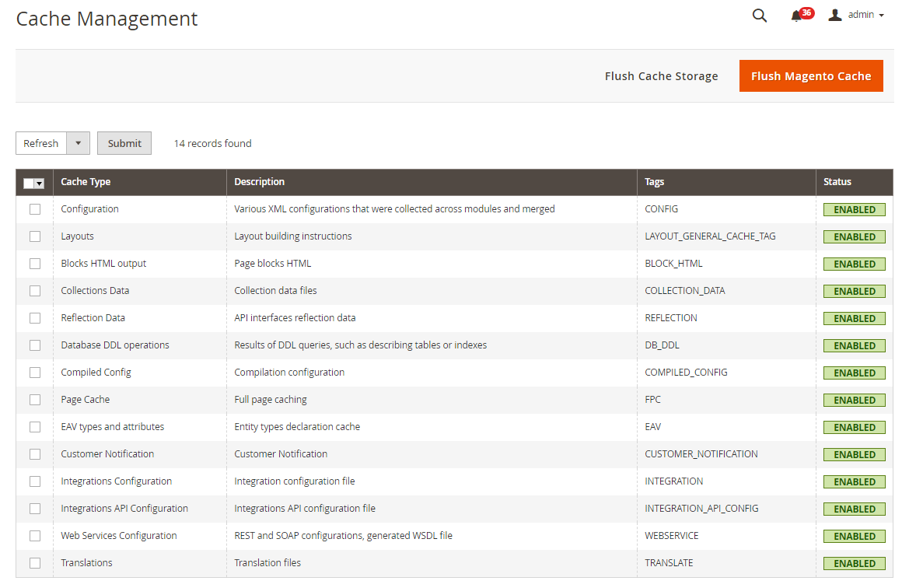
Task: Toggle the select-all checkbox in the header
Action: point(29,182)
